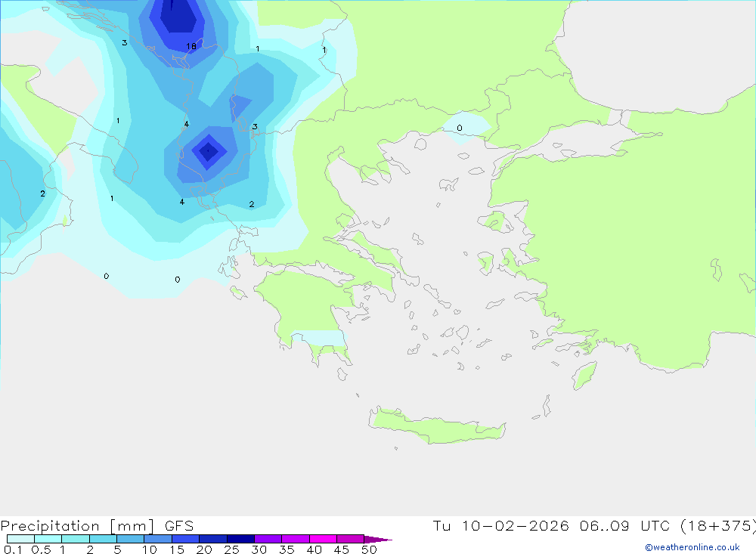The height and width of the screenshot is (554, 756).
Task: Click the '(18+375)' forecast offset text
Action: (718, 525)
